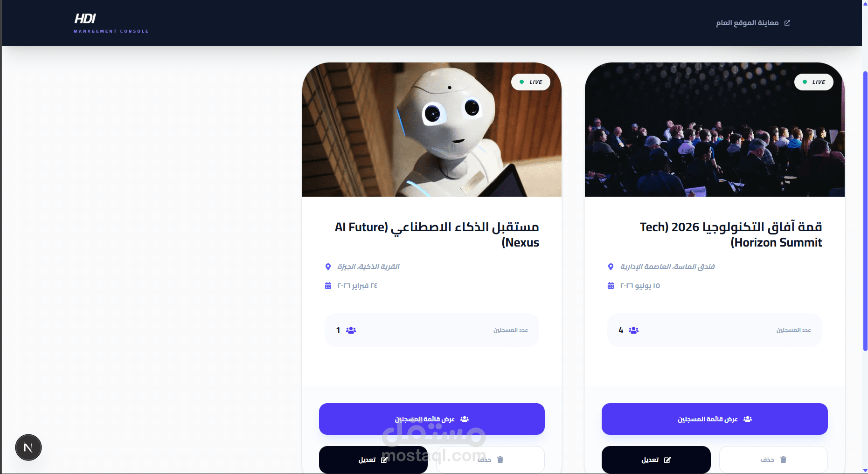Viewport: 868px width, 474px height.
Task: Click the location pin icon on AI Future card
Action: click(328, 267)
